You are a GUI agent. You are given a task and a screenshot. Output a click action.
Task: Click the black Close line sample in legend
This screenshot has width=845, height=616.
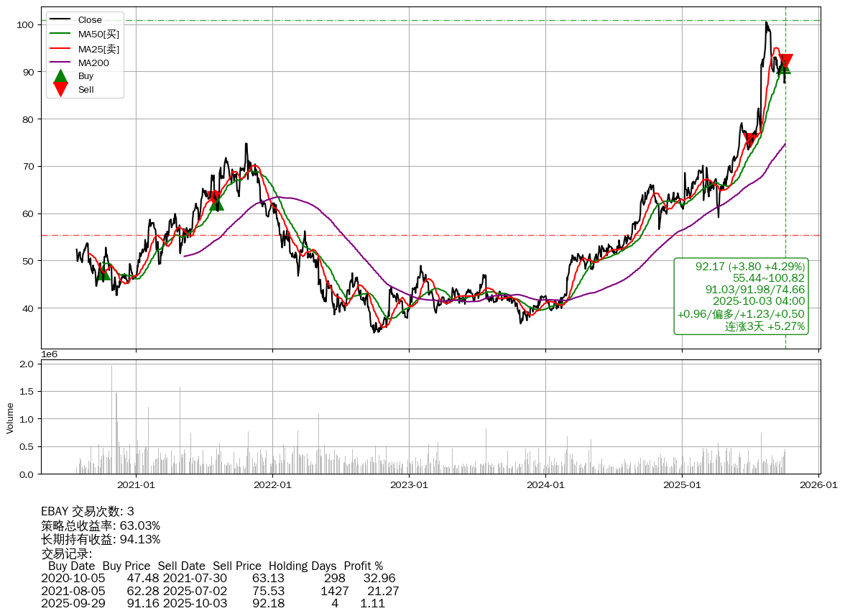[61, 20]
